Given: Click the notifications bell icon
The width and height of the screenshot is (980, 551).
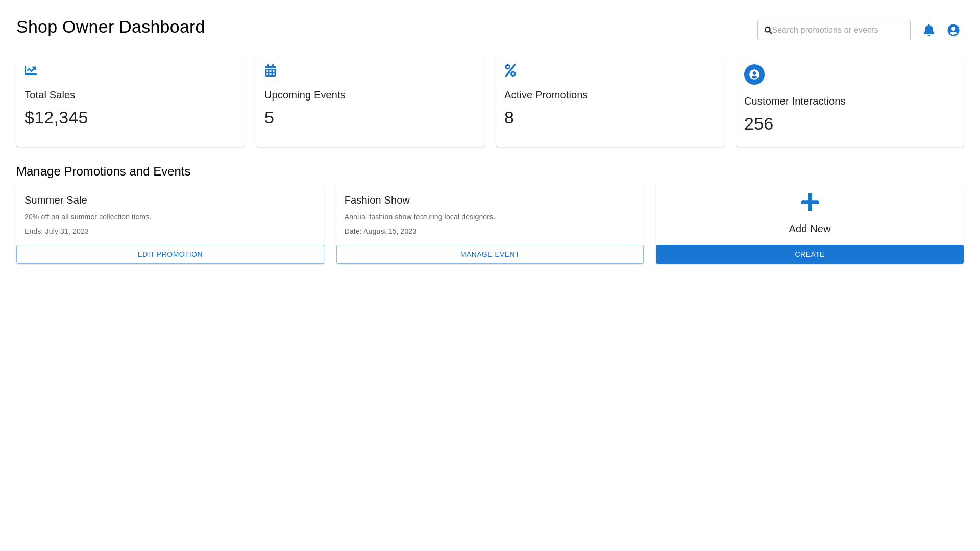Looking at the screenshot, I should [928, 30].
